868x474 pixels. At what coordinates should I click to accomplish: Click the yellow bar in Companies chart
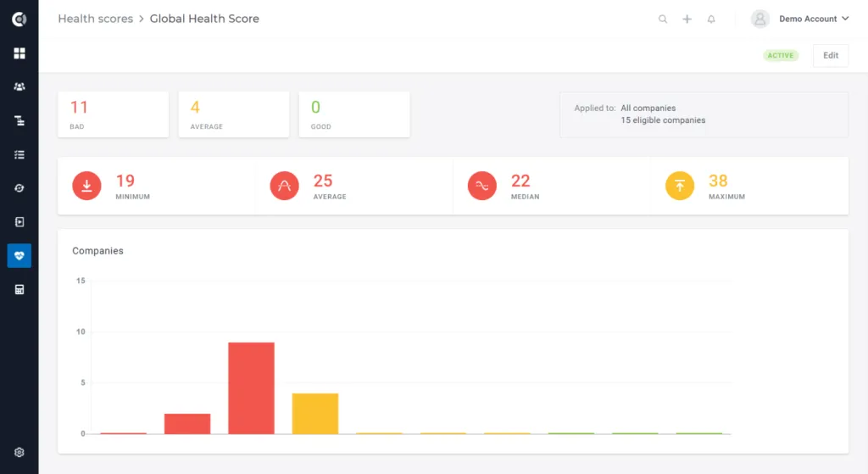(x=315, y=414)
